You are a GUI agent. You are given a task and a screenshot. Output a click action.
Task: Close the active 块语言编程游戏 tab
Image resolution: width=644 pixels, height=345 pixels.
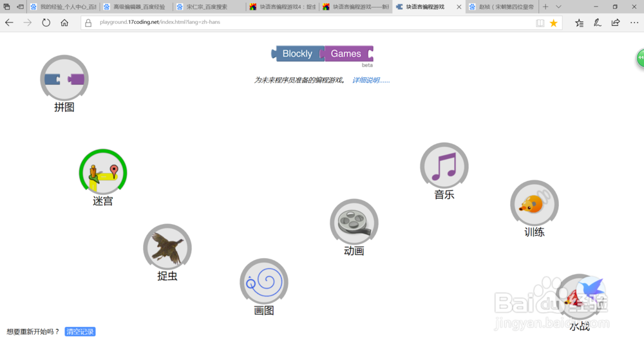click(459, 7)
